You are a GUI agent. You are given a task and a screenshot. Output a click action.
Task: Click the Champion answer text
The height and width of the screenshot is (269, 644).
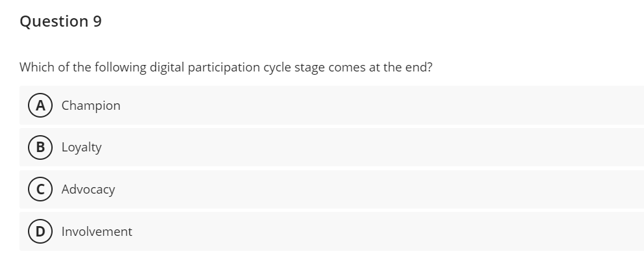(x=91, y=105)
